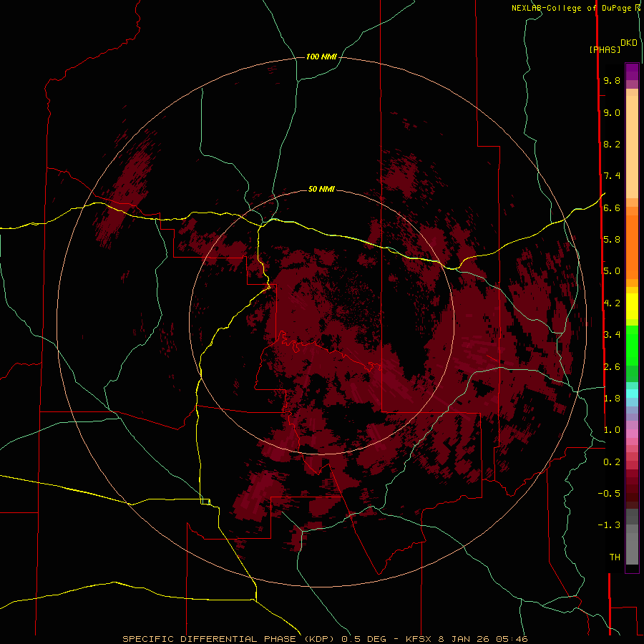
Task: Pick the pink legend color band
Action: [632, 434]
